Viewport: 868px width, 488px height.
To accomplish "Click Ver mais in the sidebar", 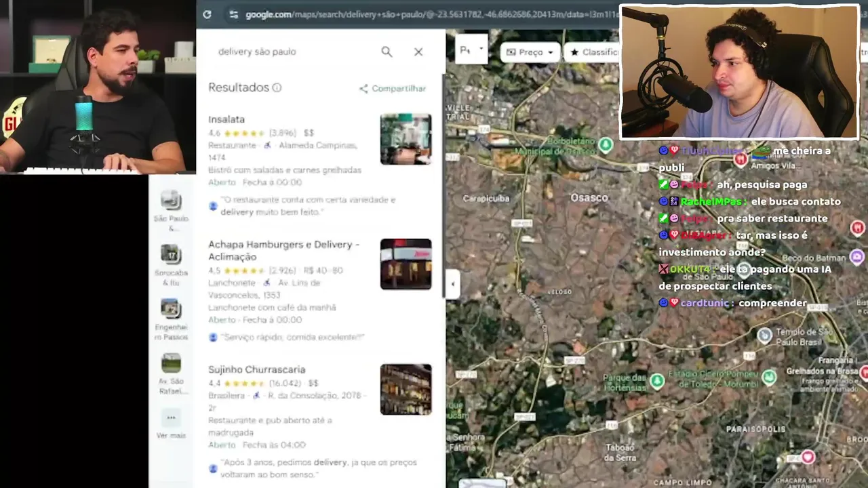I will pos(171,424).
